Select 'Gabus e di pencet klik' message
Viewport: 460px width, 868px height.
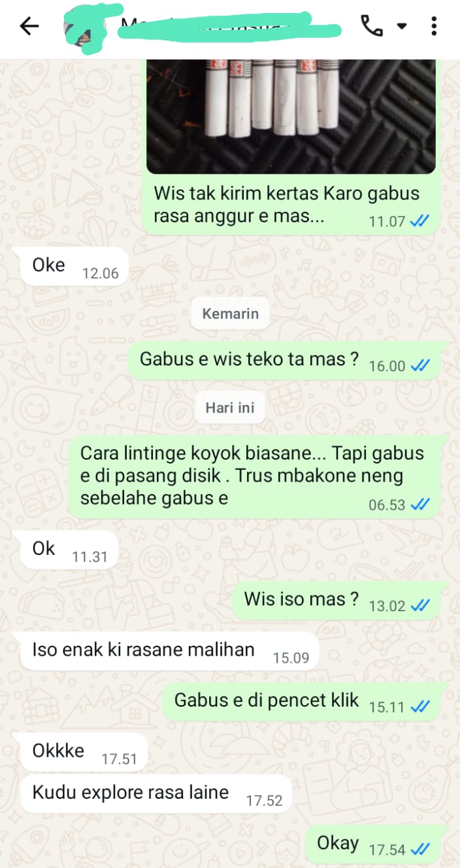(x=302, y=701)
